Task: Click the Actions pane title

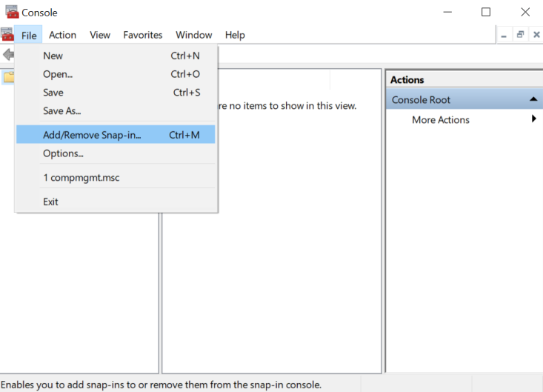Action: [x=407, y=79]
